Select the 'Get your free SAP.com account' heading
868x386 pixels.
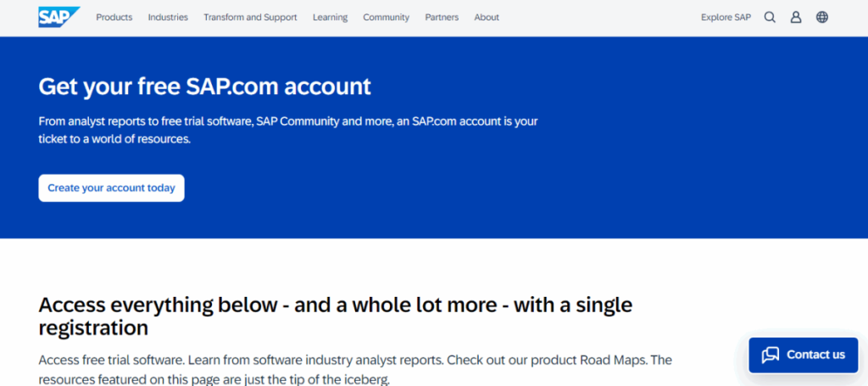click(x=205, y=87)
